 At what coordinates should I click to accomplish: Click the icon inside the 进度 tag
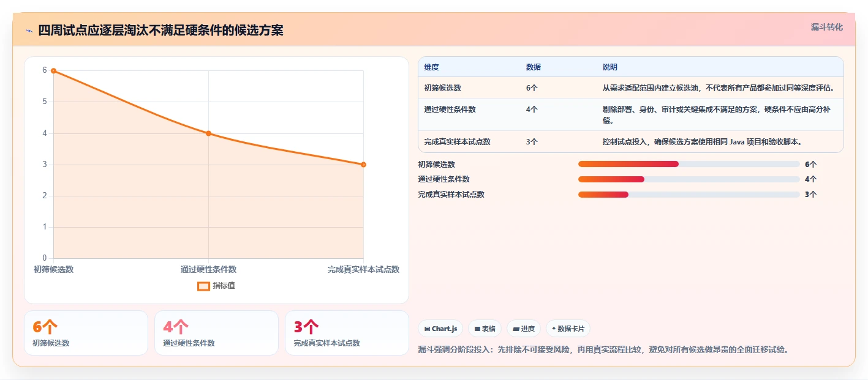516,329
